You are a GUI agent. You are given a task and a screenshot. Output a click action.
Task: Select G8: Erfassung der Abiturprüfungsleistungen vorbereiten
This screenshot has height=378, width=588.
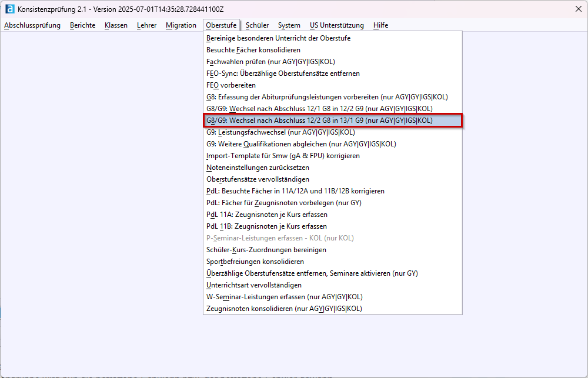click(x=333, y=97)
